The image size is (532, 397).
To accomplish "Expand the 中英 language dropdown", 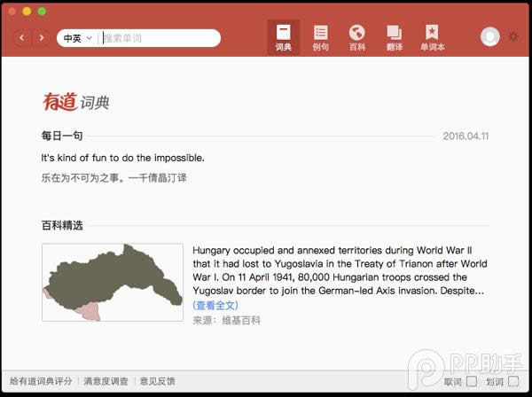I will click(77, 38).
